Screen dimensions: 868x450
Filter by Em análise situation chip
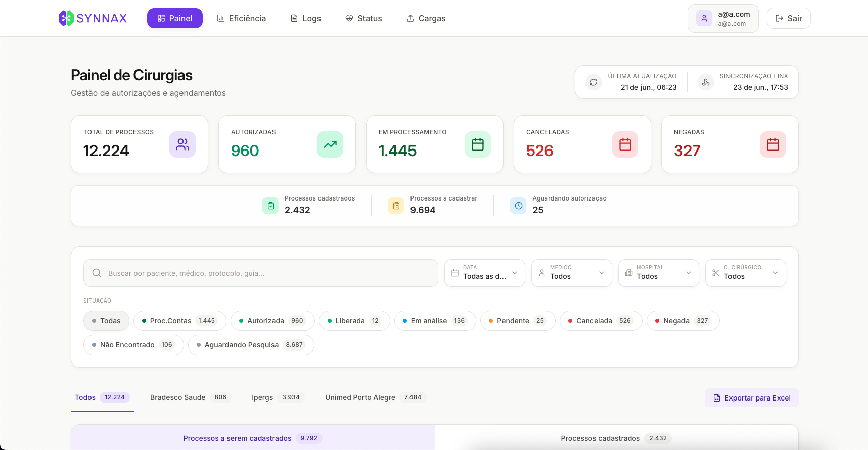(x=435, y=321)
